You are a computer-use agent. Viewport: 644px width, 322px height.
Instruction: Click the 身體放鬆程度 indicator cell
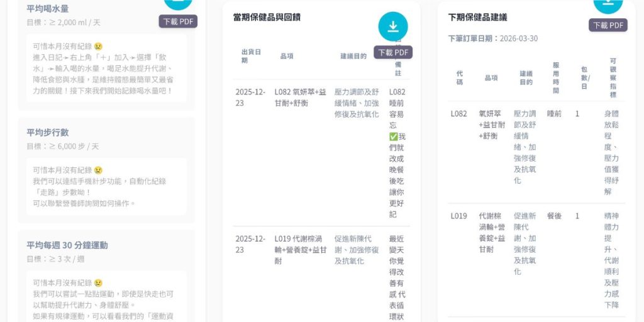tap(611, 152)
